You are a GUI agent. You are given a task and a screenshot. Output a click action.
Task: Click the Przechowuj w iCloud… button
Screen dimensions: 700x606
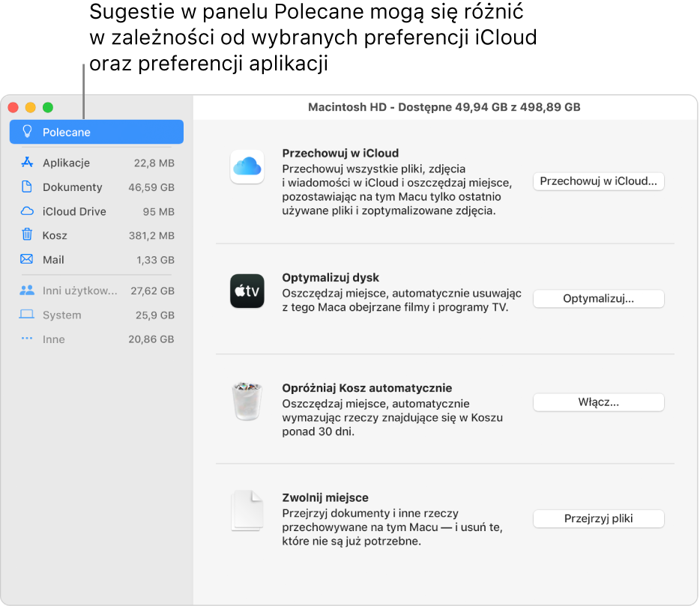pyautogui.click(x=598, y=181)
